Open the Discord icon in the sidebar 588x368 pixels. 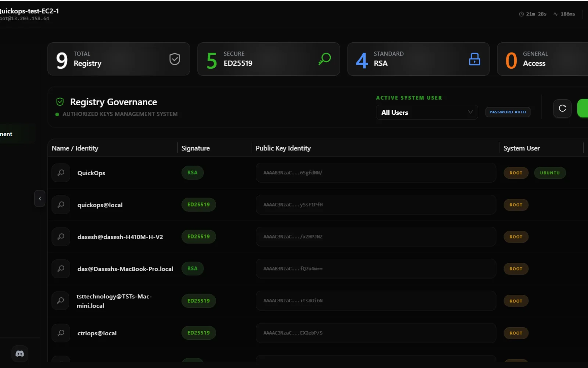pos(20,354)
